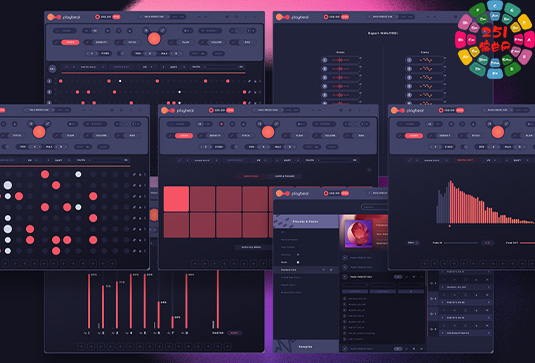This screenshot has height=363, width=535.
Task: Click the active STEPS button in drum pads window
Action: [x=184, y=136]
